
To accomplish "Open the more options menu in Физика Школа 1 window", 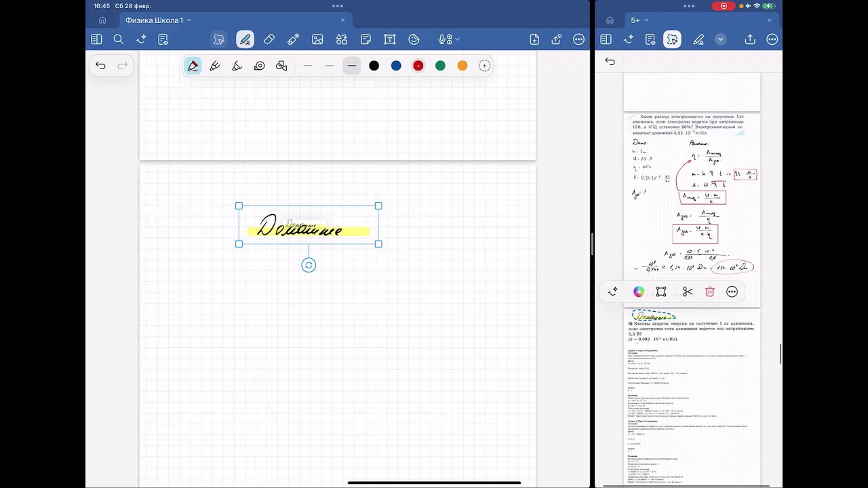I will pos(578,39).
